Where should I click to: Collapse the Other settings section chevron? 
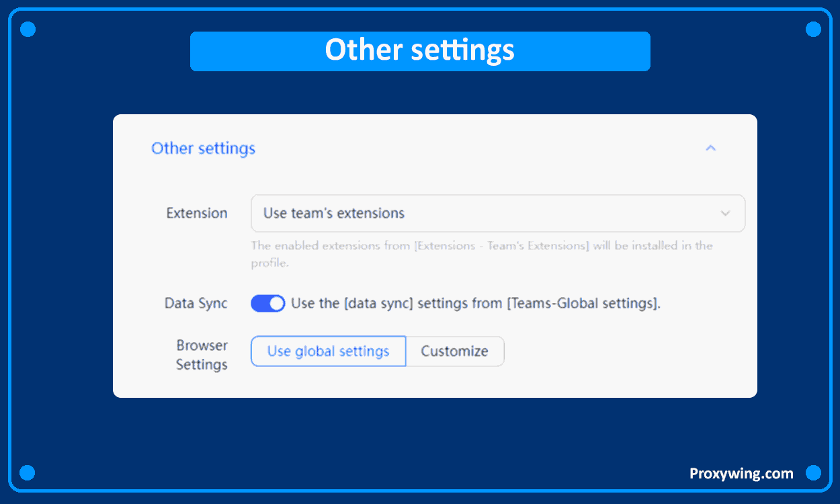click(710, 149)
